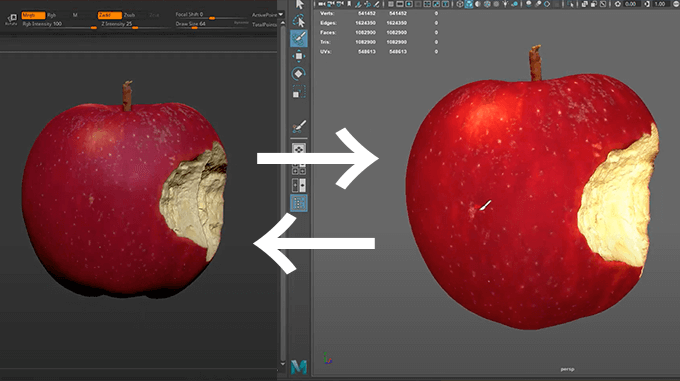Select Maya's arrow Select tool
Viewport: 680px width, 381px height.
(x=299, y=4)
